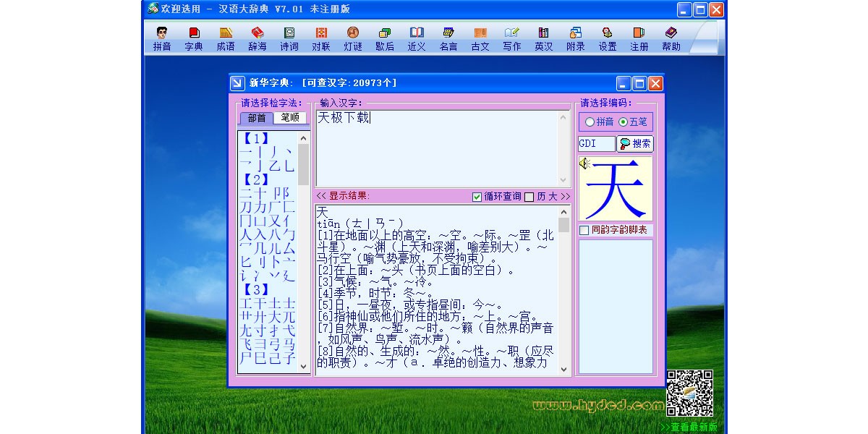868x434 pixels.
Task: Select radical 入 in the list
Action: pyautogui.click(x=260, y=234)
